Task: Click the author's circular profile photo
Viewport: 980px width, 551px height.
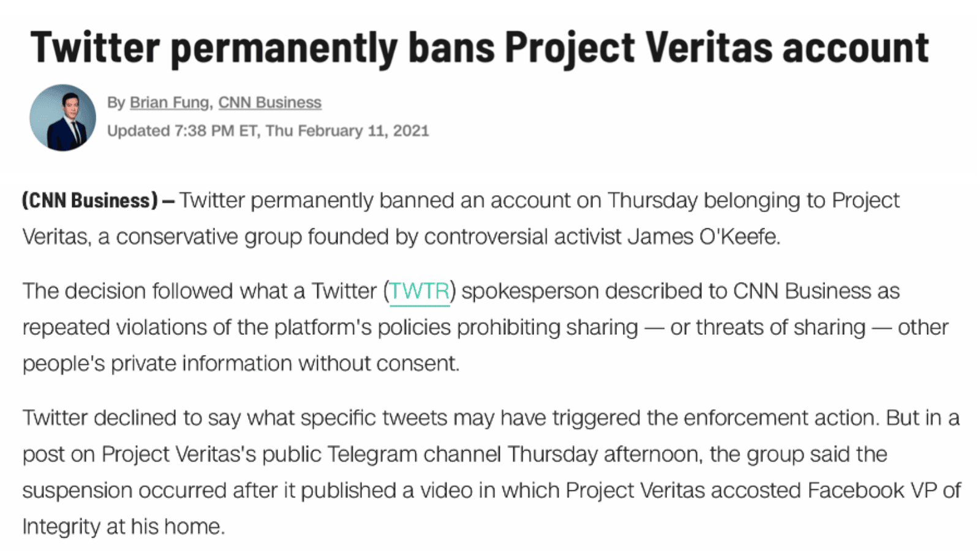Action: tap(62, 118)
